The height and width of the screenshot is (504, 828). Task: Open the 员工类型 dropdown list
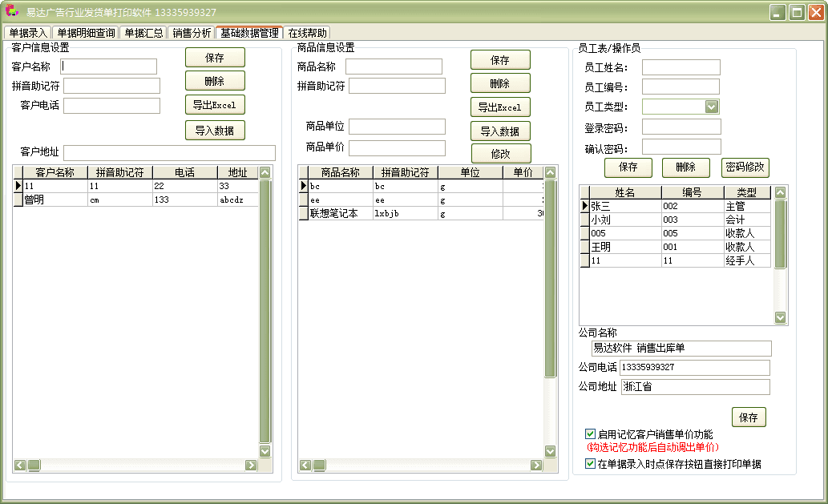tap(711, 107)
